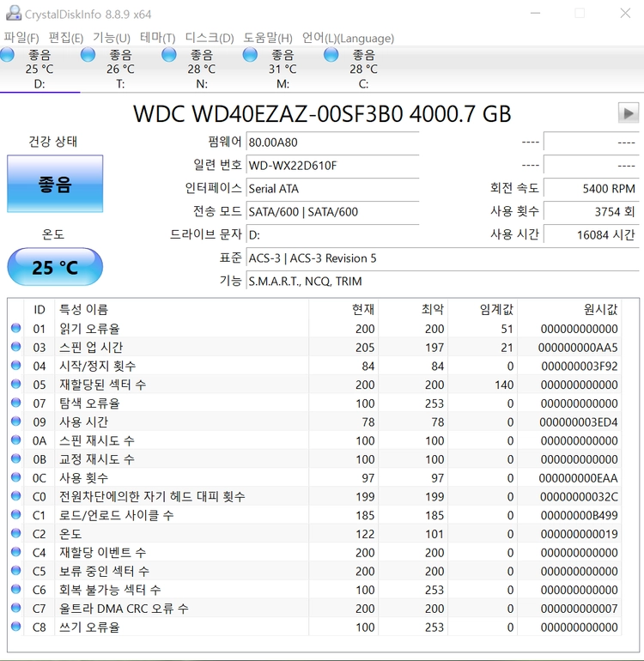
Task: Click the serial number field WD-WX22D610F
Action: pos(332,165)
